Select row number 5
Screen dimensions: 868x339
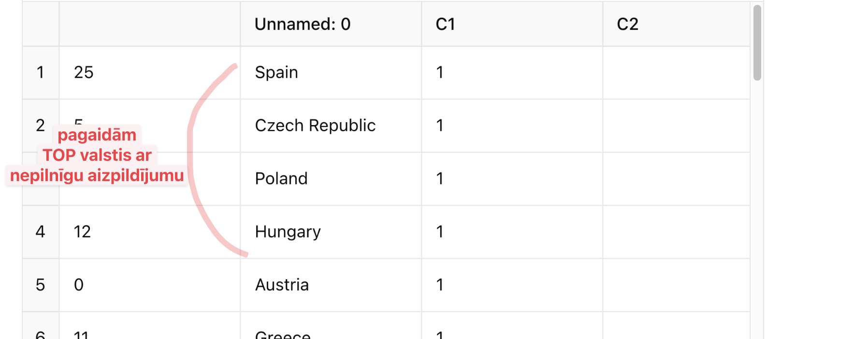point(41,285)
